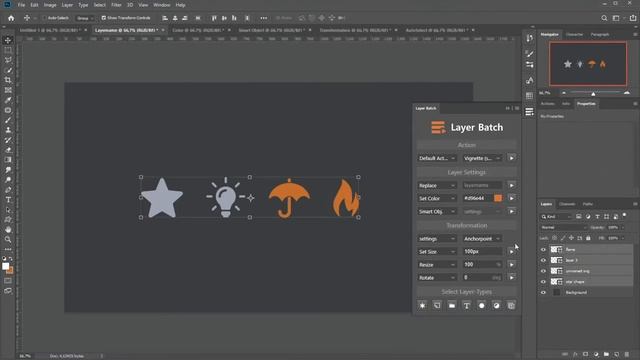Toggle lock transparent pixels in Layers
Image resolution: width=640 pixels, height=360 pixels.
coord(554,238)
